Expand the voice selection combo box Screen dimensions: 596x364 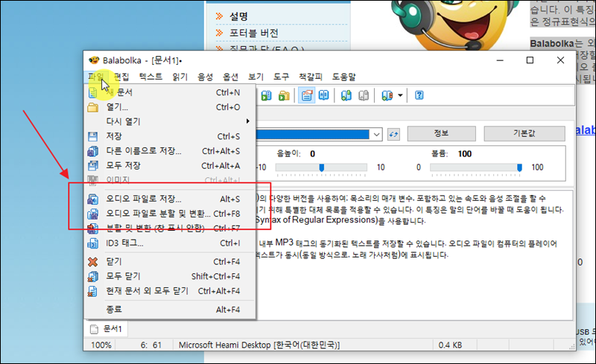click(x=376, y=135)
